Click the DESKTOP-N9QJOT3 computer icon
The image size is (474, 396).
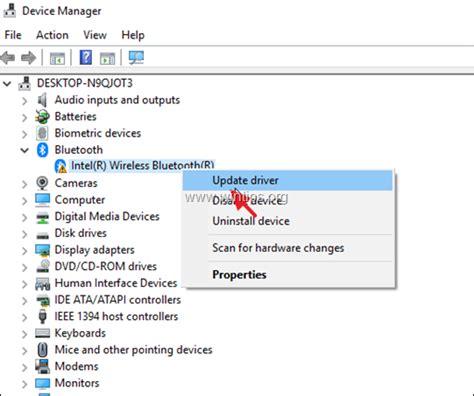pos(25,83)
